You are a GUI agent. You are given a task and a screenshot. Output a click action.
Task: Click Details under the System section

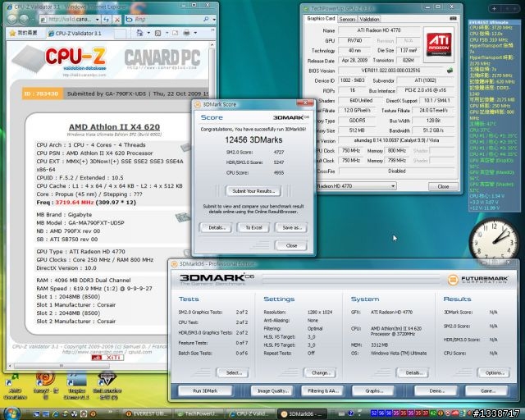click(413, 372)
